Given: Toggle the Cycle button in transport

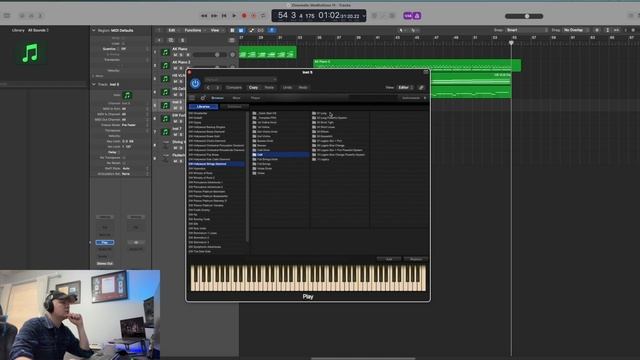Looking at the screenshot, I should coord(263,16).
